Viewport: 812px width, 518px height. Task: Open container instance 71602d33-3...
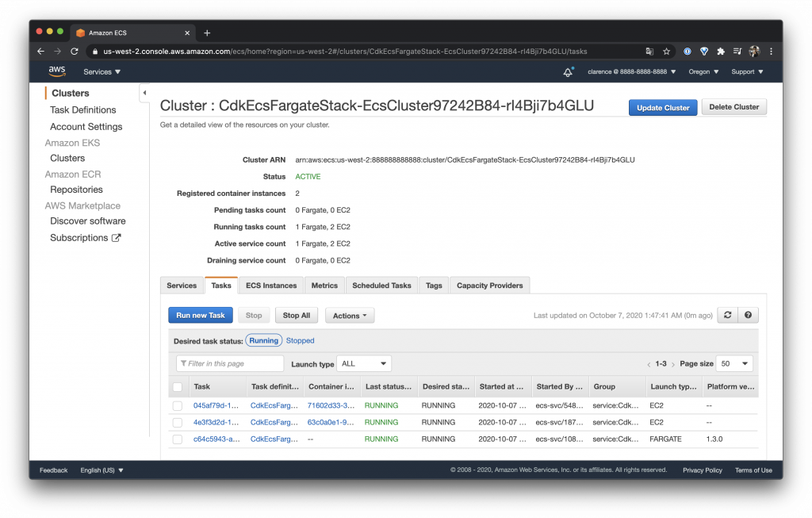331,405
